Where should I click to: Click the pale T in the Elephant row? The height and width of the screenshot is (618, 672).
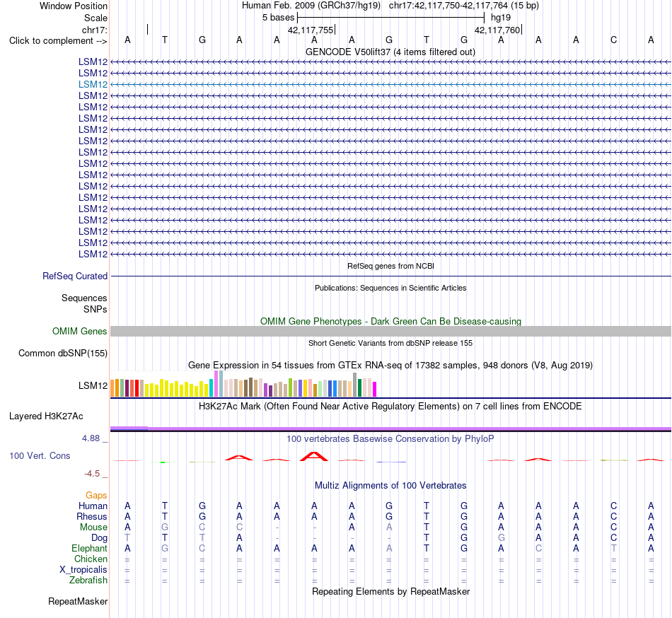[613, 548]
